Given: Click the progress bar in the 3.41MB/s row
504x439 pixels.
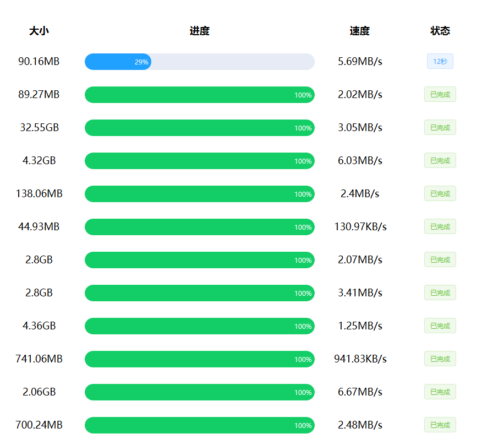Looking at the screenshot, I should tap(200, 293).
